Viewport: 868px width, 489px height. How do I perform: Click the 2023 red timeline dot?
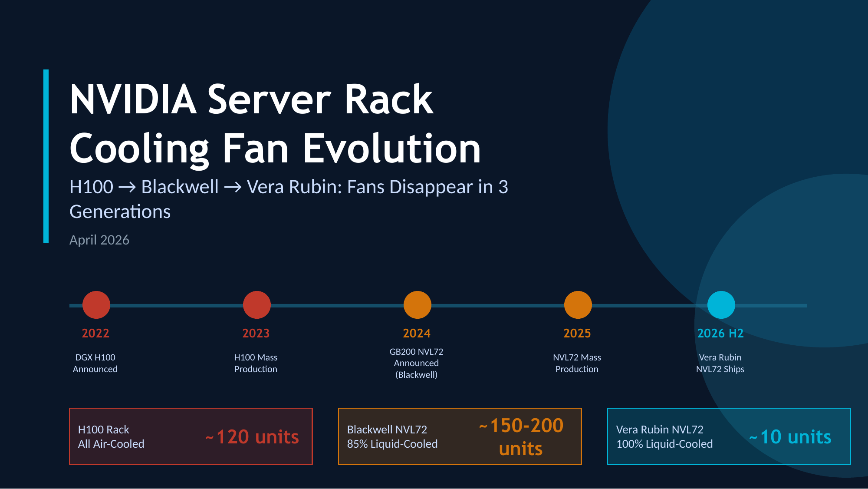point(256,305)
